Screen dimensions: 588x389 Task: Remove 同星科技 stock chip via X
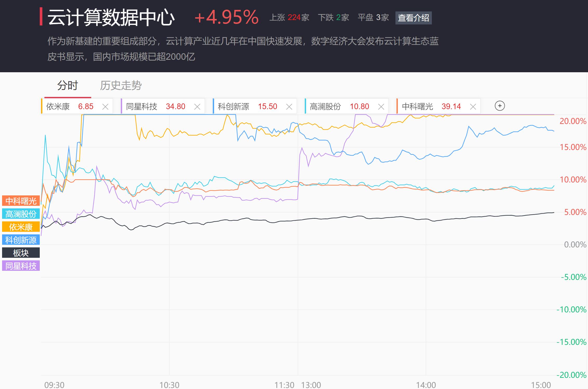pyautogui.click(x=197, y=107)
